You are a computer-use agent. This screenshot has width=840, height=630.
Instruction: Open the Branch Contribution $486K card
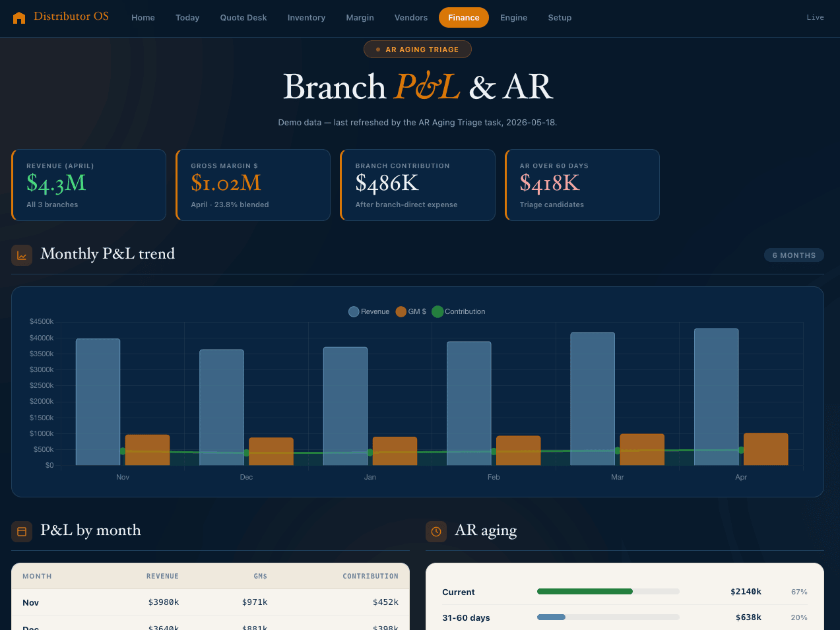coord(418,185)
